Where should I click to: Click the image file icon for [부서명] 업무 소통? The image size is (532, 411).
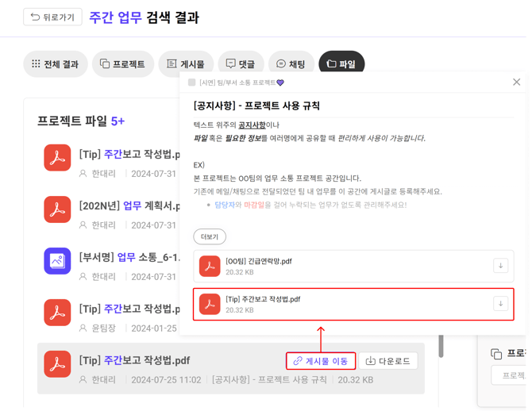click(57, 261)
